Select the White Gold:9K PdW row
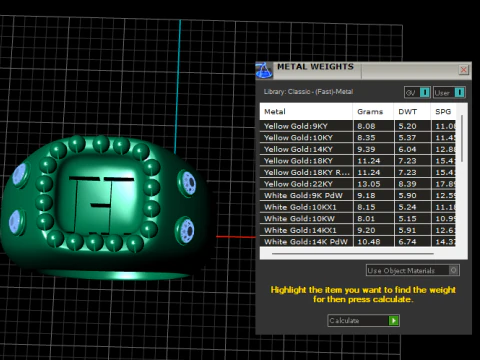The image size is (480, 360). (358, 195)
